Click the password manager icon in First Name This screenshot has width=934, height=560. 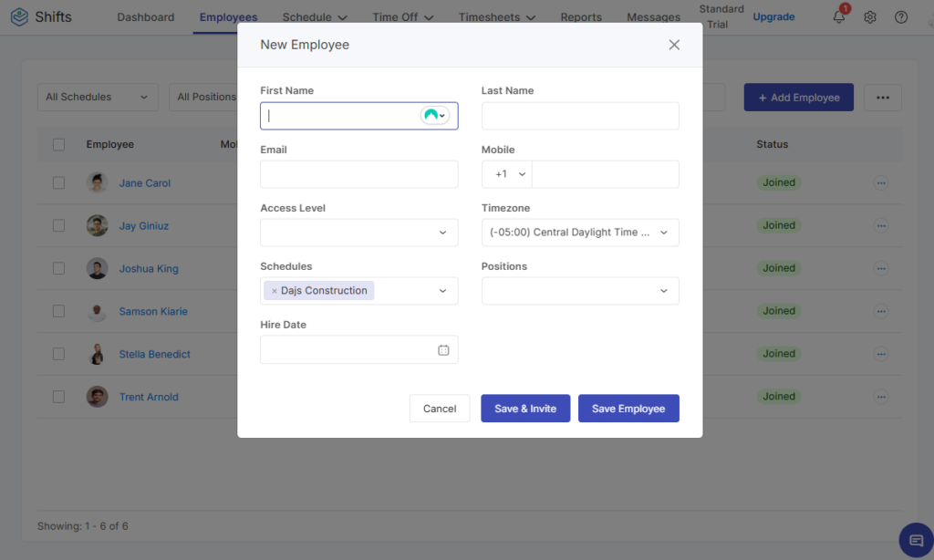[x=434, y=115]
